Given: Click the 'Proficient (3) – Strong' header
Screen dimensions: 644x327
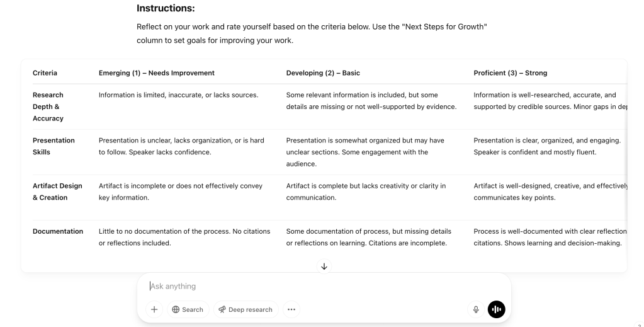Looking at the screenshot, I should (510, 73).
